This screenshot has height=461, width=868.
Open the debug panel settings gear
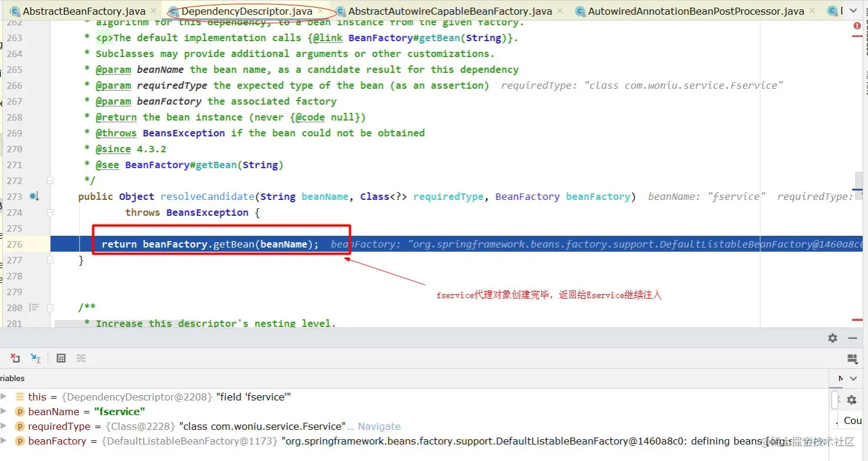[833, 338]
